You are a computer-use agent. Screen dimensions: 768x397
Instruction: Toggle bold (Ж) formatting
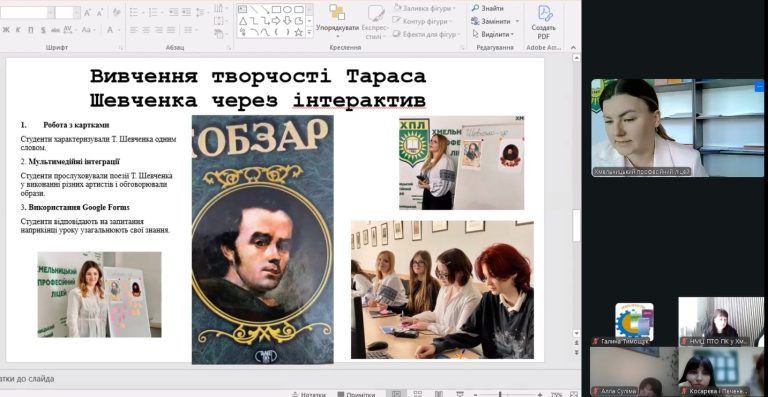pyautogui.click(x=6, y=30)
